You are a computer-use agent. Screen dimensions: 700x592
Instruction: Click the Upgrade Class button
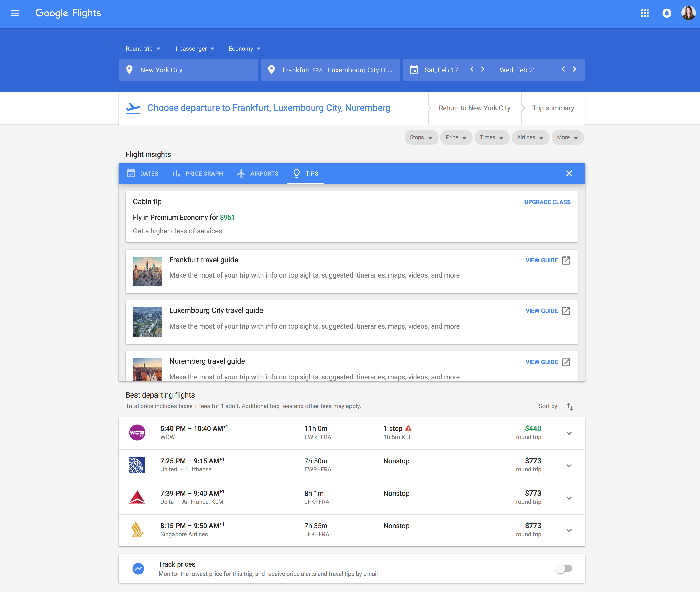click(547, 202)
